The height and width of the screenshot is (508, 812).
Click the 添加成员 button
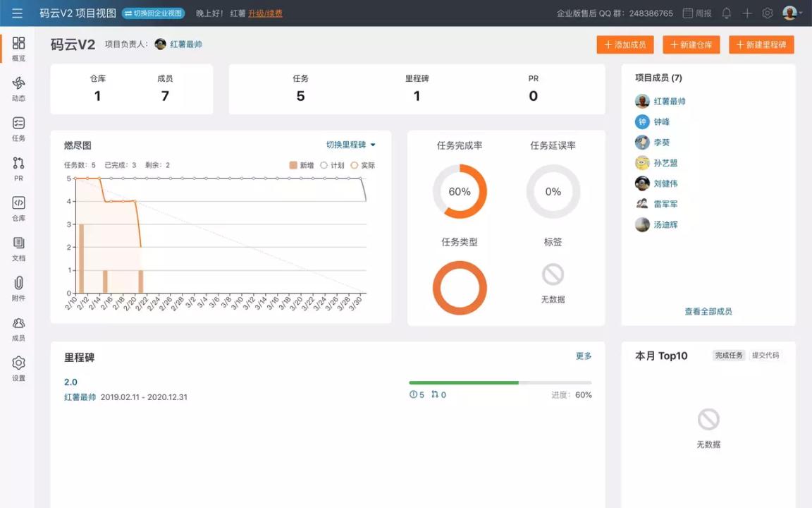(x=625, y=44)
